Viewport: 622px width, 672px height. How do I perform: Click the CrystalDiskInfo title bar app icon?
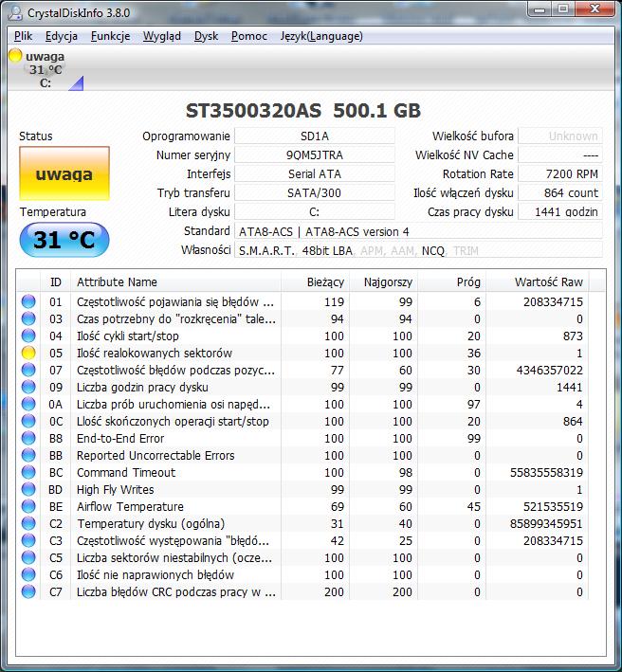[x=16, y=13]
